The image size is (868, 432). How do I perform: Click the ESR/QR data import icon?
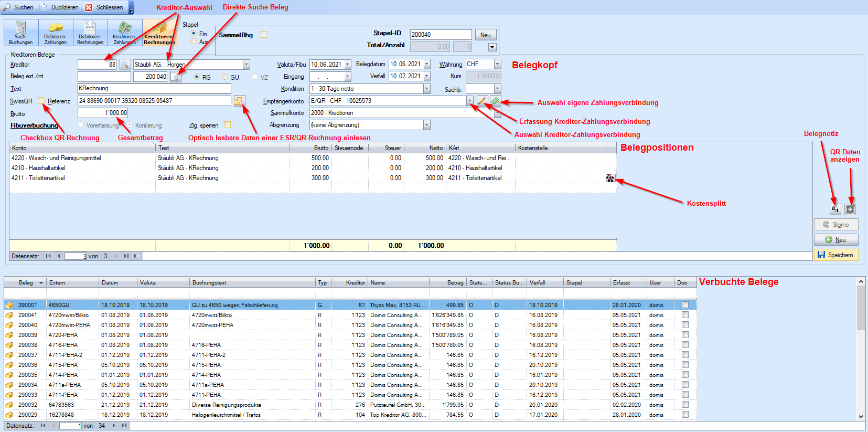pyautogui.click(x=239, y=101)
